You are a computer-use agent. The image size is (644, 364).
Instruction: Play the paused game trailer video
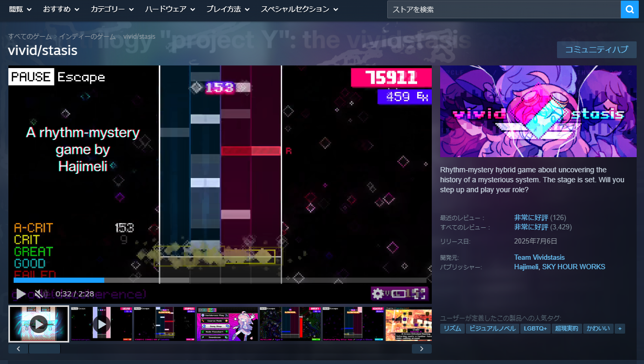tap(20, 294)
